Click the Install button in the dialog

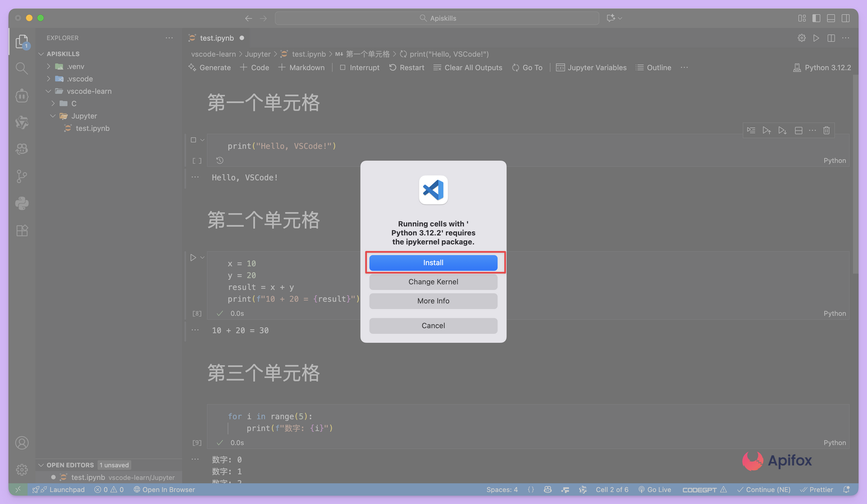[x=433, y=263]
